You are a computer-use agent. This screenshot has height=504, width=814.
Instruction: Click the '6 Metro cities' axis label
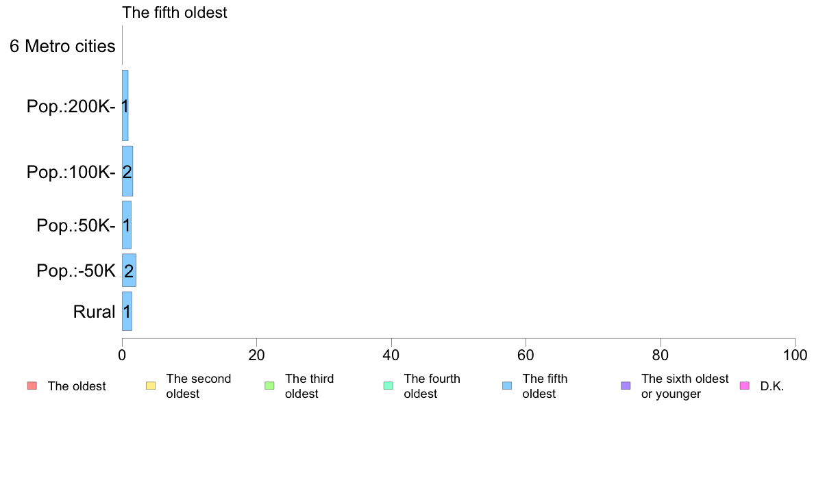[x=62, y=46]
